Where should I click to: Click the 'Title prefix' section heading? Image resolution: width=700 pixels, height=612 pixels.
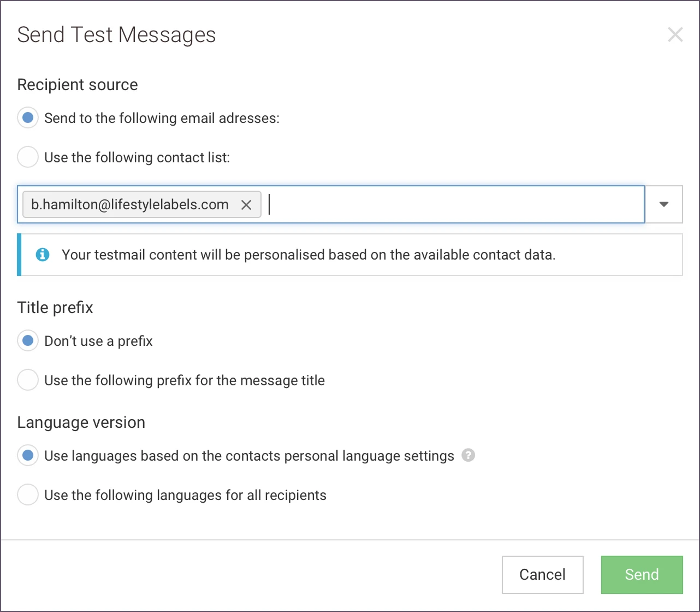click(x=55, y=308)
